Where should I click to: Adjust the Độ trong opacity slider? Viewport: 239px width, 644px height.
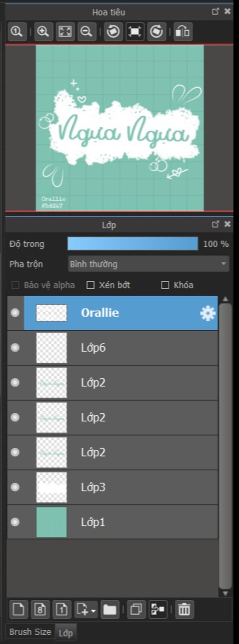point(133,244)
